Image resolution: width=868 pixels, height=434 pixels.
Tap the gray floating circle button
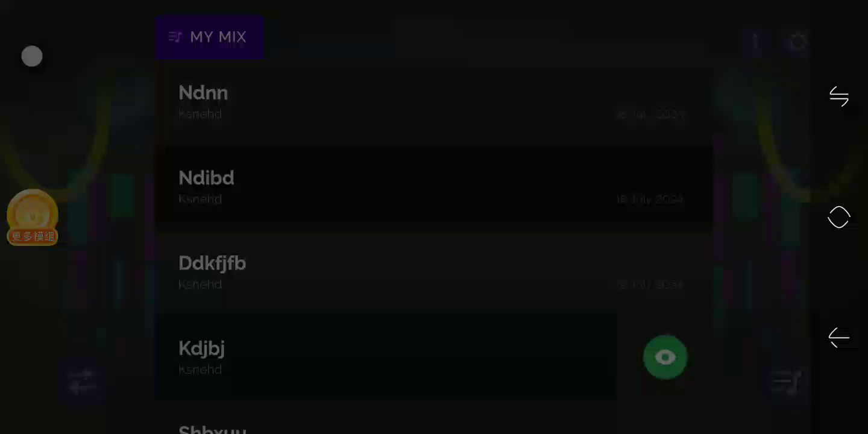32,56
